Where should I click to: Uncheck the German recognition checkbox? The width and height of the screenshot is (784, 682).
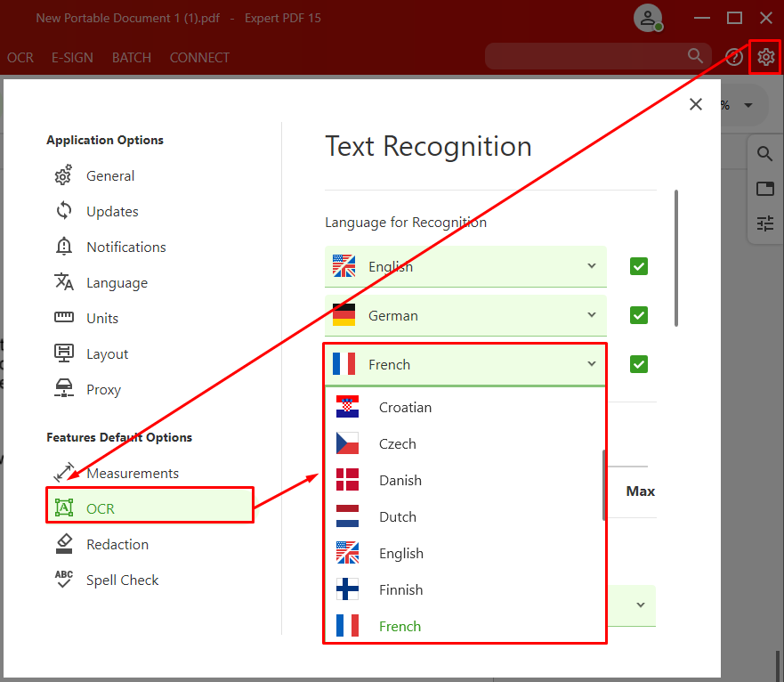[x=638, y=315]
